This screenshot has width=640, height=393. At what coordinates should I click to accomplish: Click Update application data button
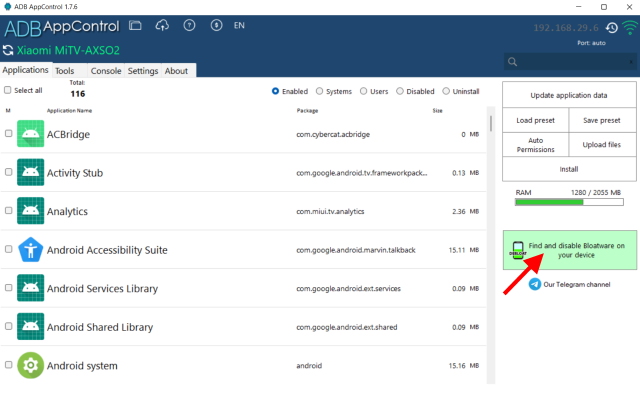[x=569, y=95]
